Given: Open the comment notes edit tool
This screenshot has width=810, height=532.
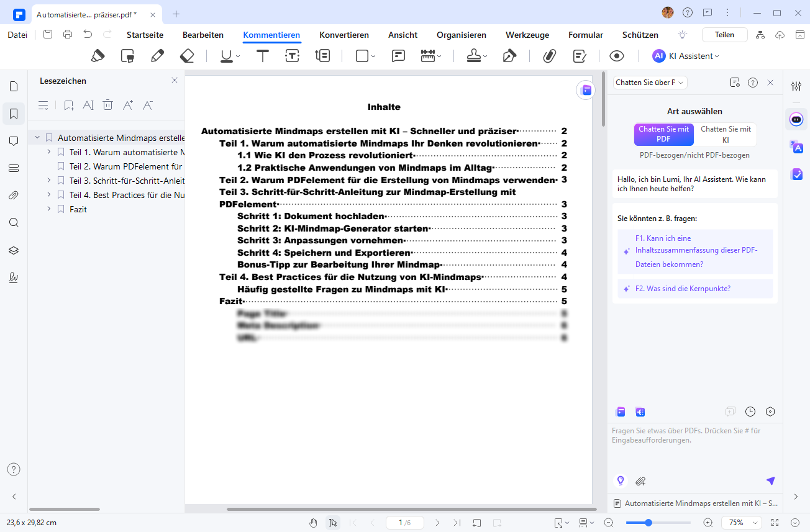Looking at the screenshot, I should 580,56.
